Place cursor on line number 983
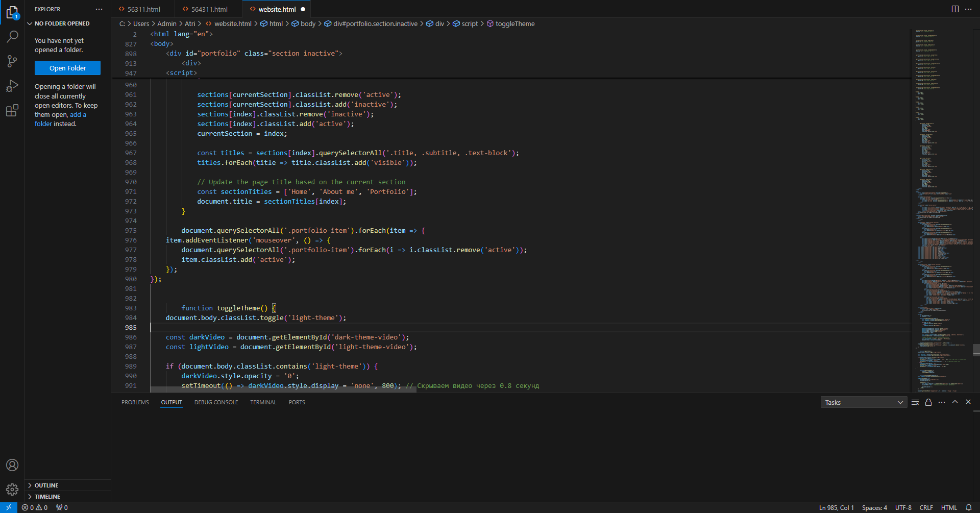The image size is (980, 513). 131,308
